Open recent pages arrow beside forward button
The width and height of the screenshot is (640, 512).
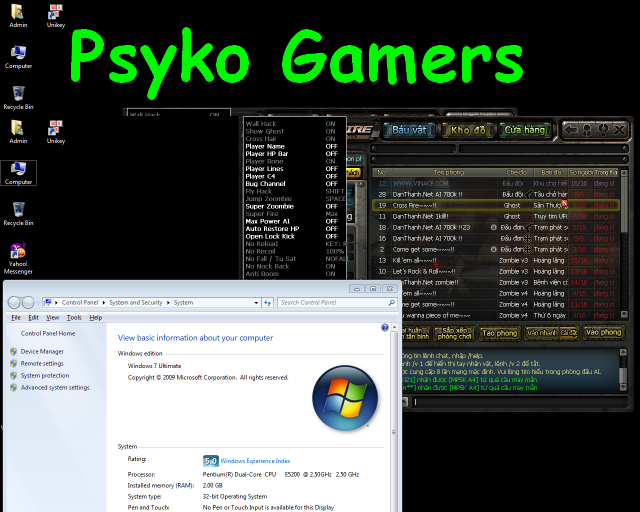pos(38,303)
